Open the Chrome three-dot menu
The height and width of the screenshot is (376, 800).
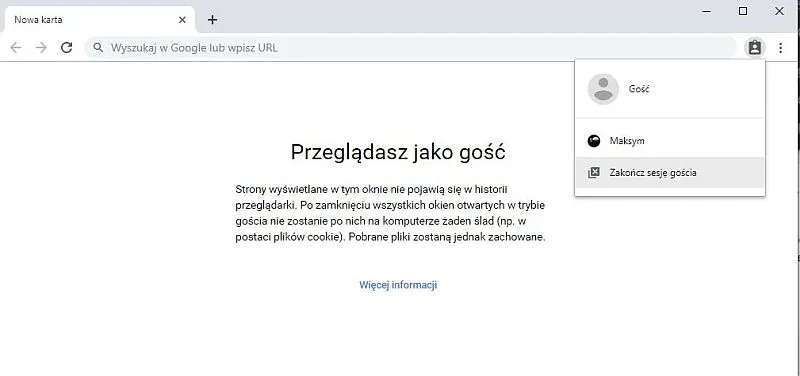[x=781, y=48]
